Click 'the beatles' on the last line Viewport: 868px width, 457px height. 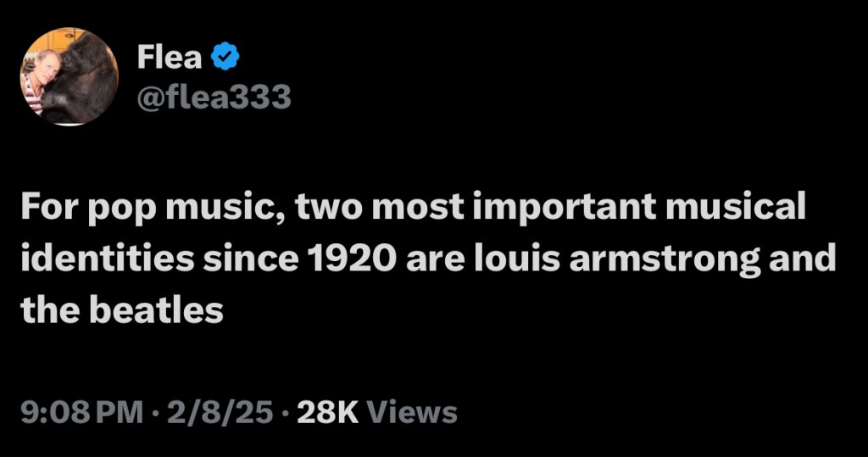tap(124, 311)
